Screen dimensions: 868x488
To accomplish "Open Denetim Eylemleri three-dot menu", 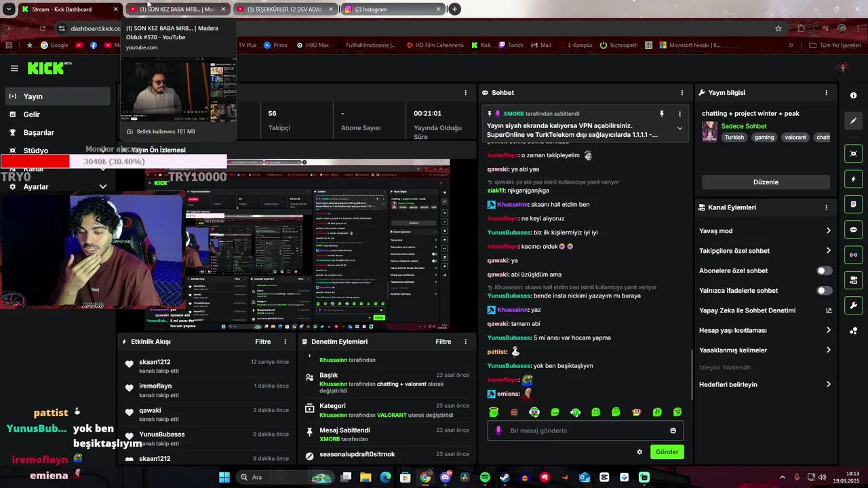I will [x=465, y=342].
